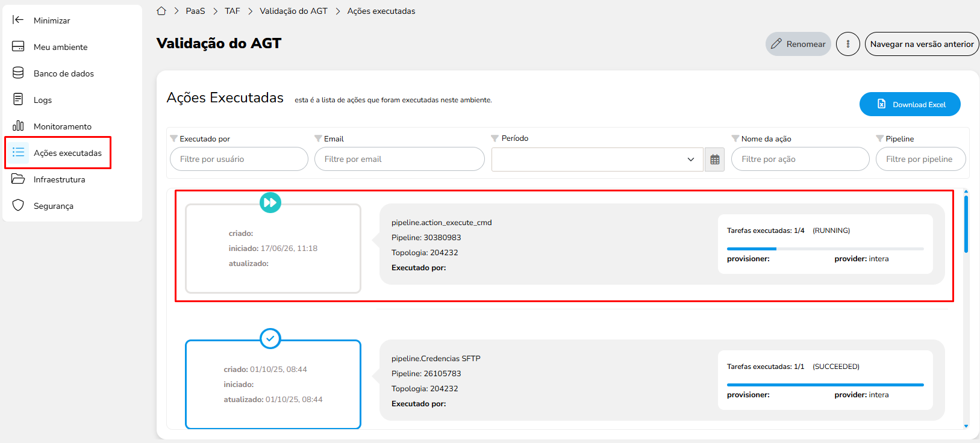Navigate to PaaS in breadcrumb
The height and width of the screenshot is (443, 980).
coord(195,11)
